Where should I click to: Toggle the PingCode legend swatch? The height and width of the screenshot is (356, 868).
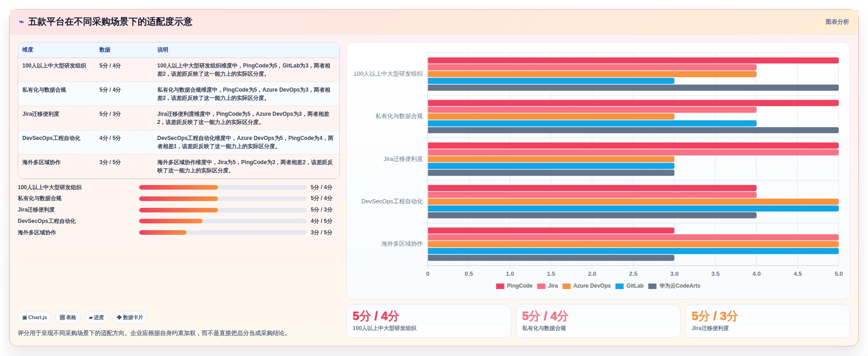point(500,286)
